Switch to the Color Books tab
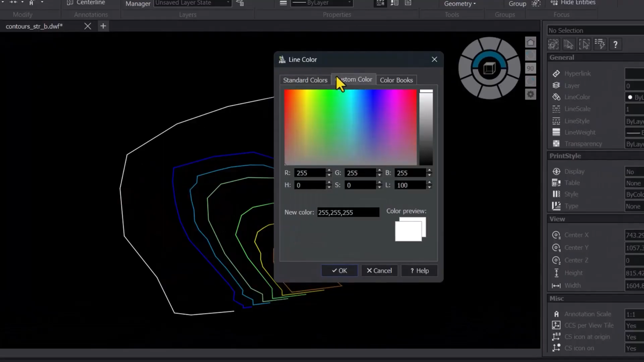This screenshot has height=362, width=644. (396, 80)
